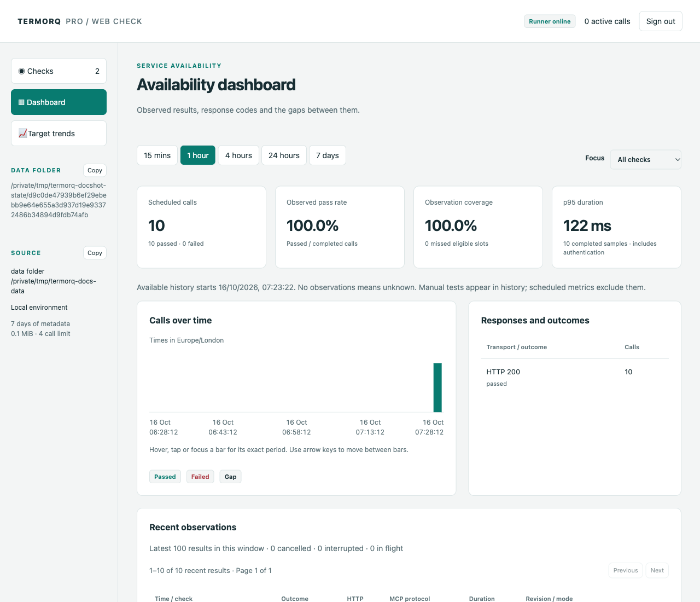Click the '7 days of metadata' text

tap(40, 324)
